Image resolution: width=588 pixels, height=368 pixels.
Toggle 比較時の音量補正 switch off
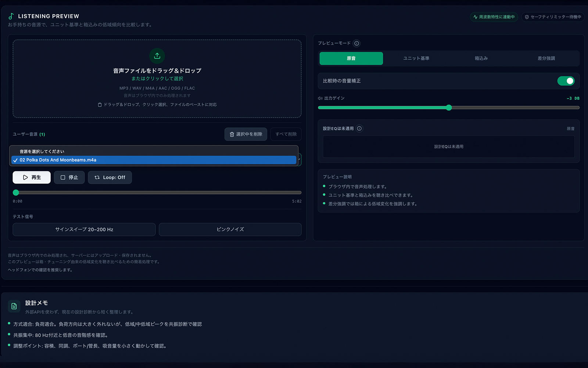coord(566,81)
